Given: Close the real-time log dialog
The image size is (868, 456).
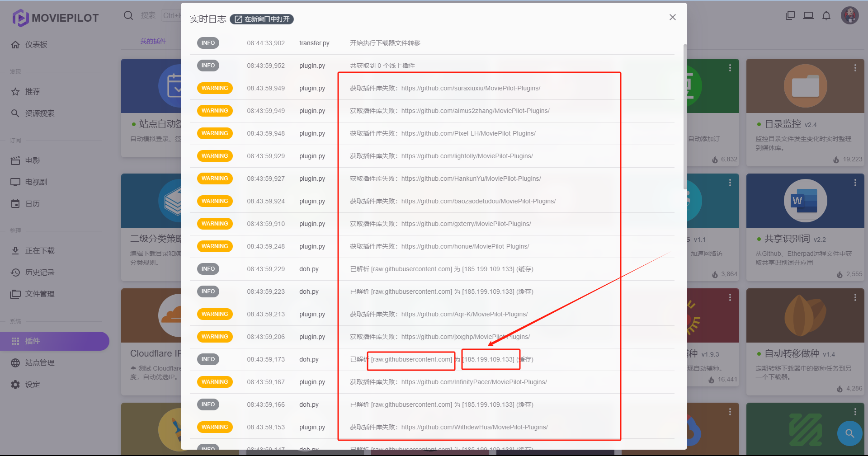Looking at the screenshot, I should click(672, 17).
